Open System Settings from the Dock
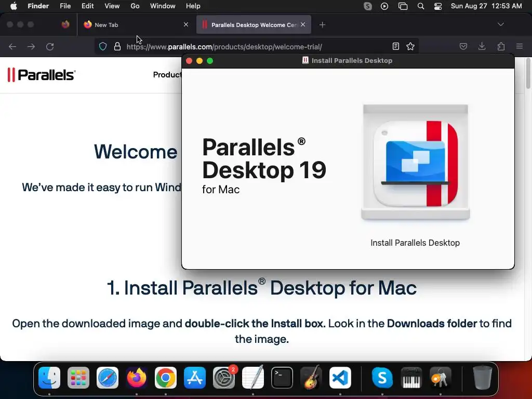 pyautogui.click(x=224, y=378)
